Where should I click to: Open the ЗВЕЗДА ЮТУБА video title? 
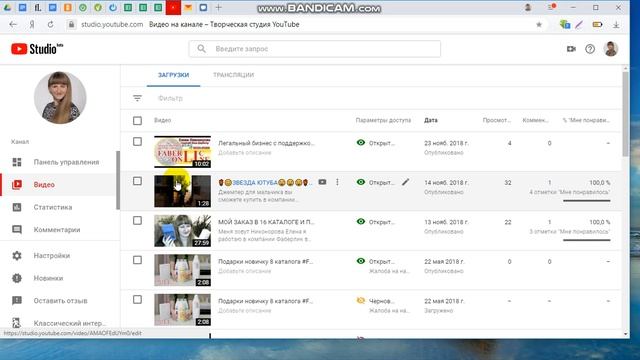tap(265, 182)
